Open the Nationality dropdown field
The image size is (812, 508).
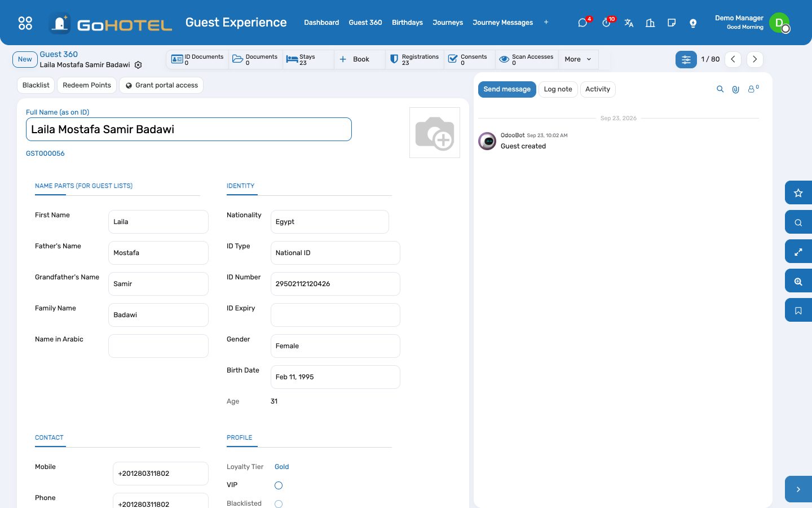click(330, 222)
